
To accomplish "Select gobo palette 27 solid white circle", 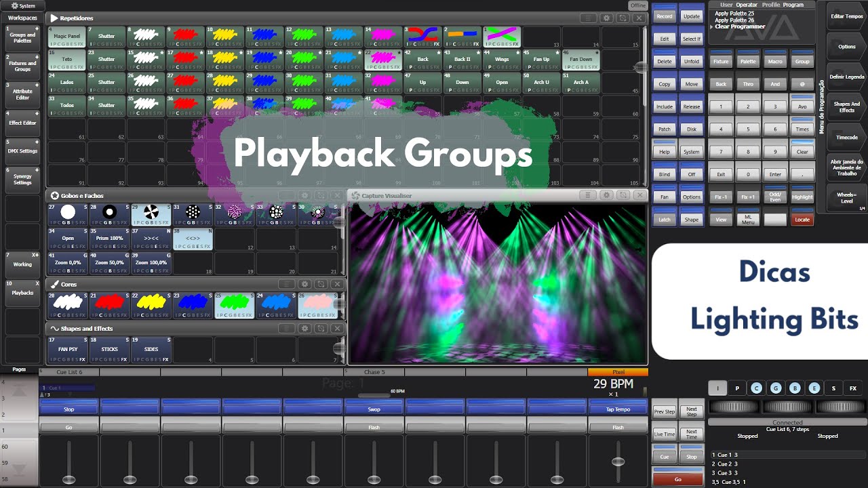I will pyautogui.click(x=67, y=214).
